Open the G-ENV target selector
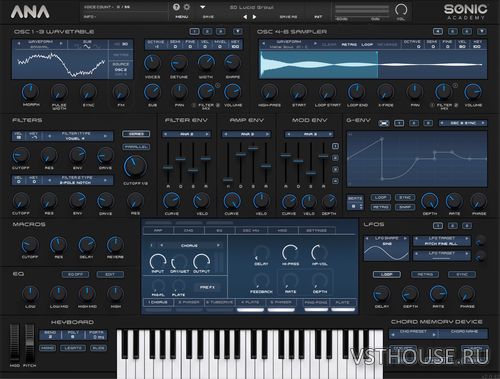This screenshot has width=500, height=379. (463, 123)
